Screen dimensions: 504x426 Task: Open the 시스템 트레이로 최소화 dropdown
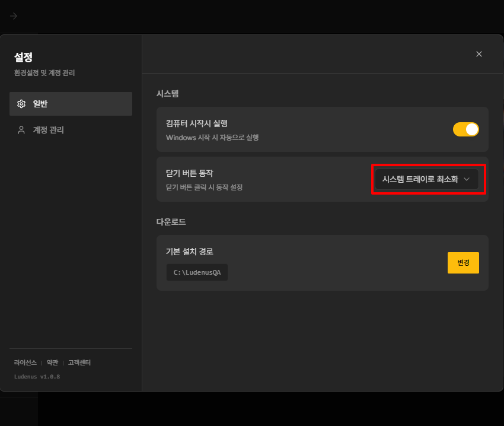coord(426,179)
